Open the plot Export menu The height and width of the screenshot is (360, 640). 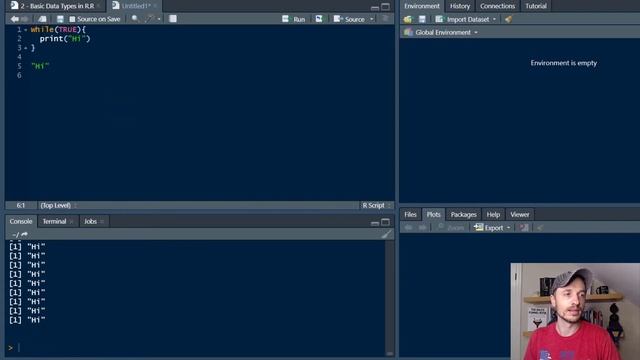(x=492, y=228)
